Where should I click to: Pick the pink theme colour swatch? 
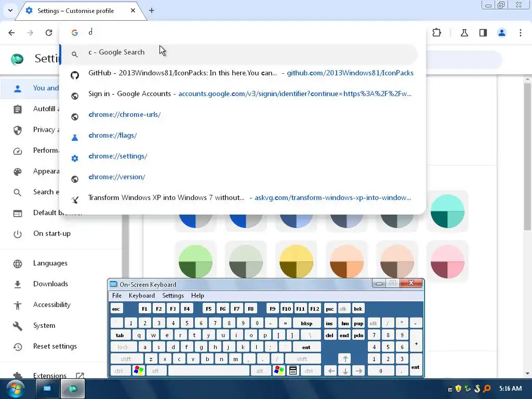(x=447, y=262)
